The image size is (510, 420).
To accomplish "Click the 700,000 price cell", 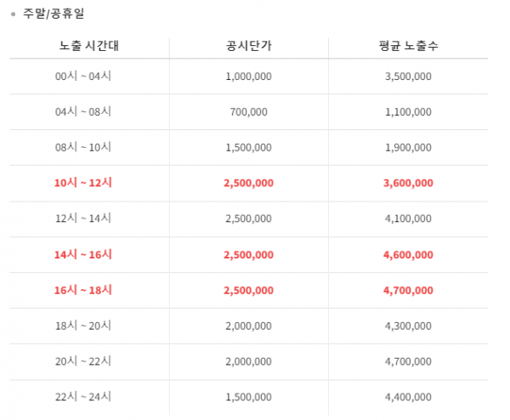I will coord(249,112).
